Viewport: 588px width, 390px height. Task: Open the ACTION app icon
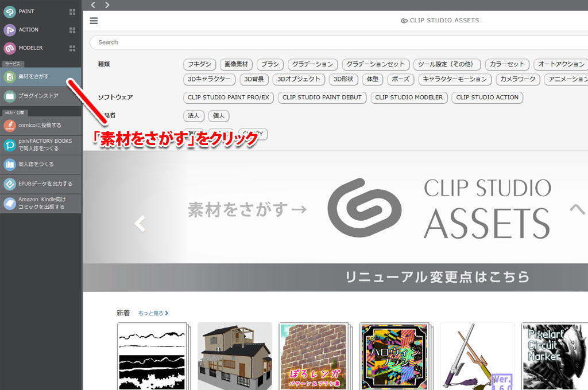[9, 30]
